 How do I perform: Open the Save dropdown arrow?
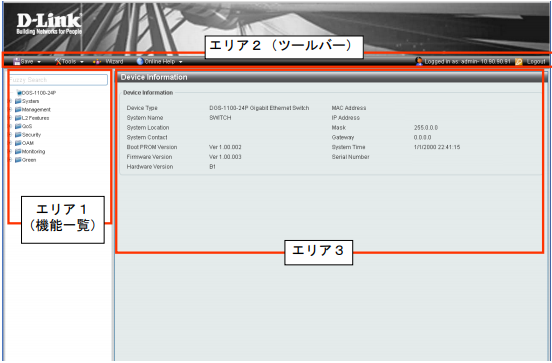pos(39,62)
